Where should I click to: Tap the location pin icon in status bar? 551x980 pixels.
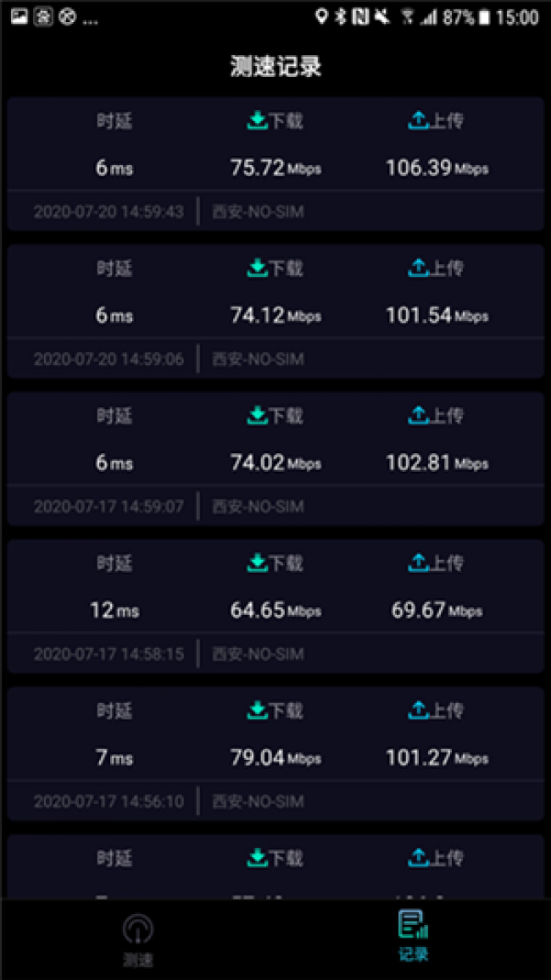[320, 17]
